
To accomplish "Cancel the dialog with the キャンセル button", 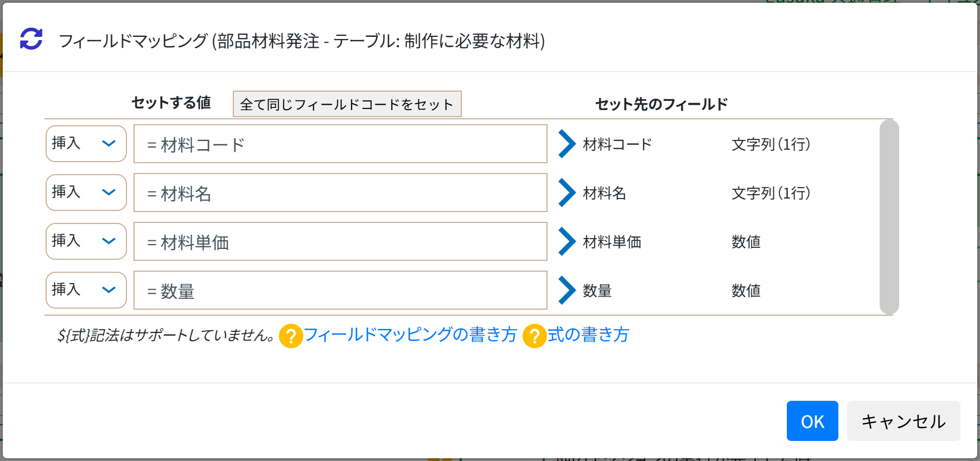I will tap(903, 421).
